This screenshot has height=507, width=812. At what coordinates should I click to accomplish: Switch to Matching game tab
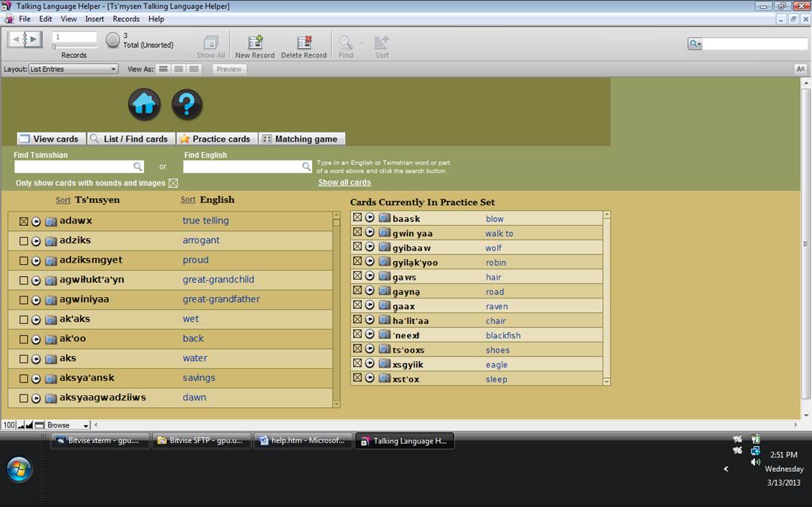coord(301,139)
